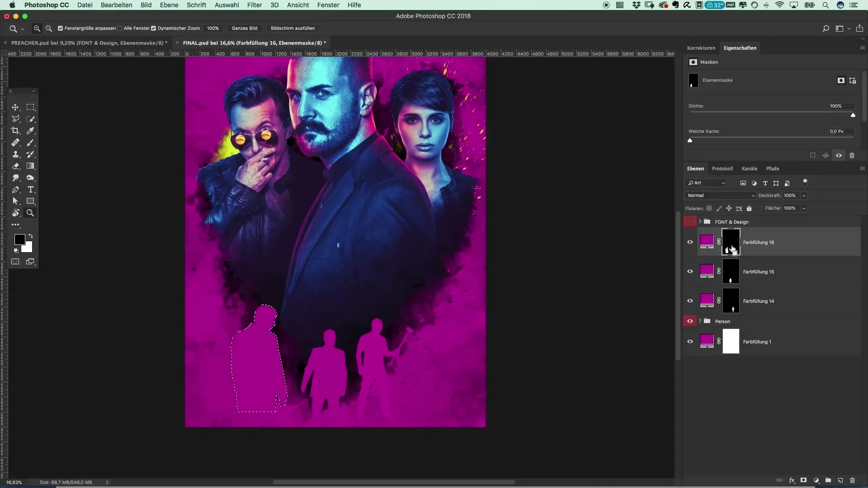The height and width of the screenshot is (488, 868).
Task: Select the Gradient tool
Action: coord(30,166)
